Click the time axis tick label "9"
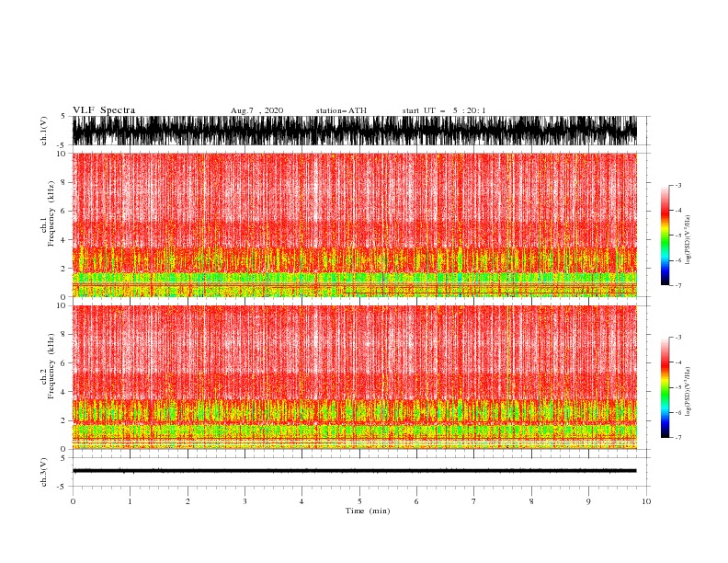The width and height of the screenshot is (728, 563). click(x=588, y=501)
